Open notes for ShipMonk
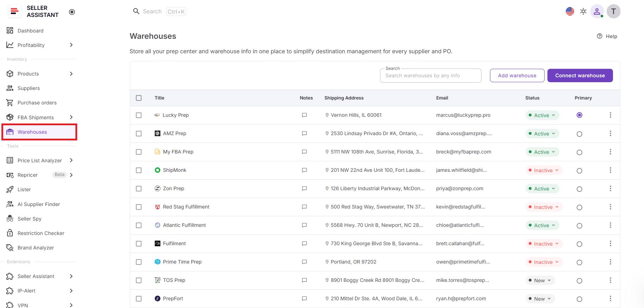The image size is (644, 308). pyautogui.click(x=305, y=170)
